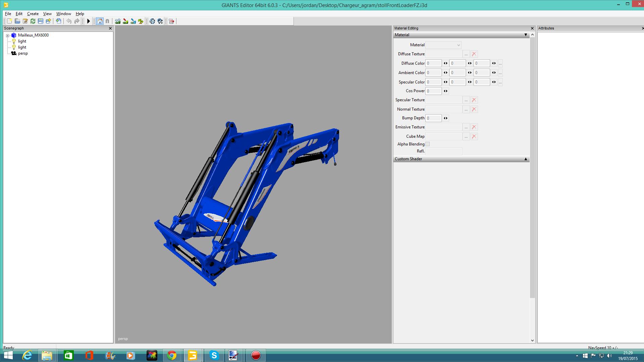Open Google Chrome from the taskbar
Screen dimensions: 644x362
172,355
